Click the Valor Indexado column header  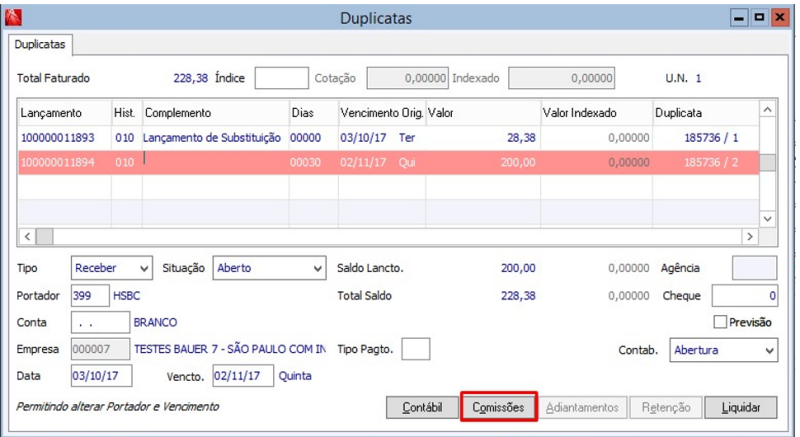pos(596,113)
